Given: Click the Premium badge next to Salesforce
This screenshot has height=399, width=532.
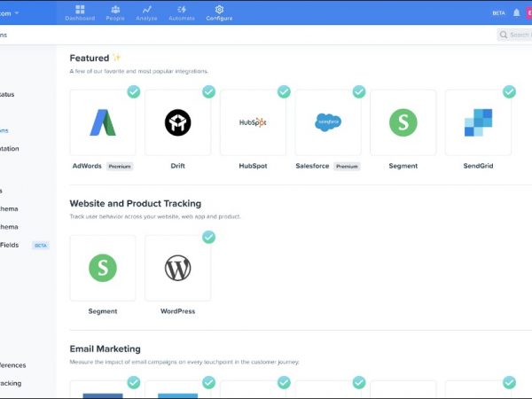Looking at the screenshot, I should tap(348, 166).
